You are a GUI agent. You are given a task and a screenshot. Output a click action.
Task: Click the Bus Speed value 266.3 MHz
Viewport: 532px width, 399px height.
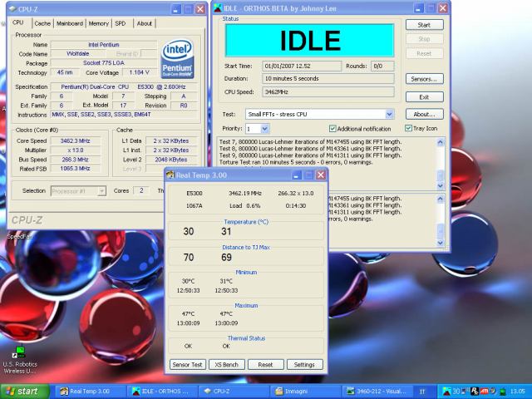pos(75,160)
